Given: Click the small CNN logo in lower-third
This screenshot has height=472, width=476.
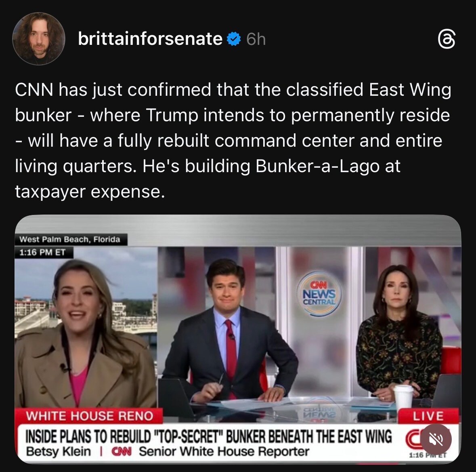Looking at the screenshot, I should pyautogui.click(x=121, y=452).
